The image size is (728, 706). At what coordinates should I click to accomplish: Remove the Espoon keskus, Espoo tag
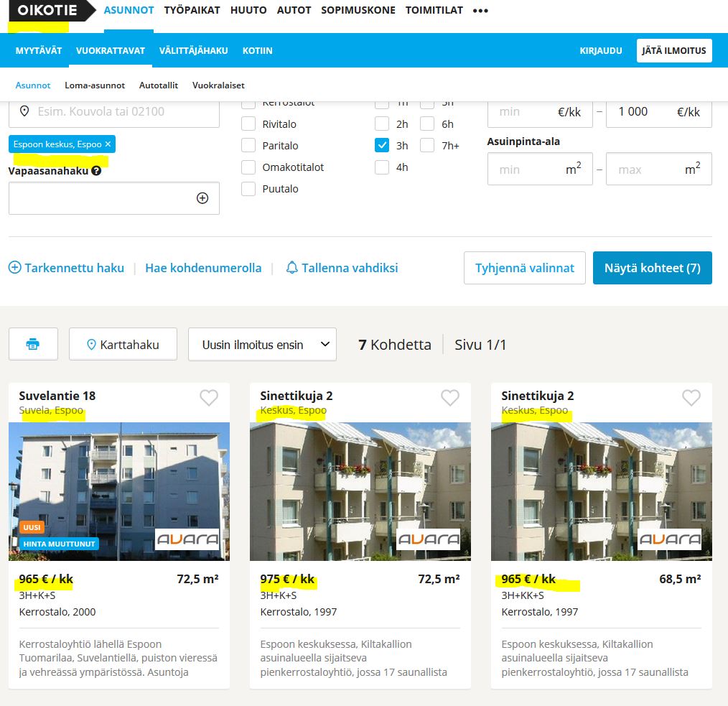point(108,144)
